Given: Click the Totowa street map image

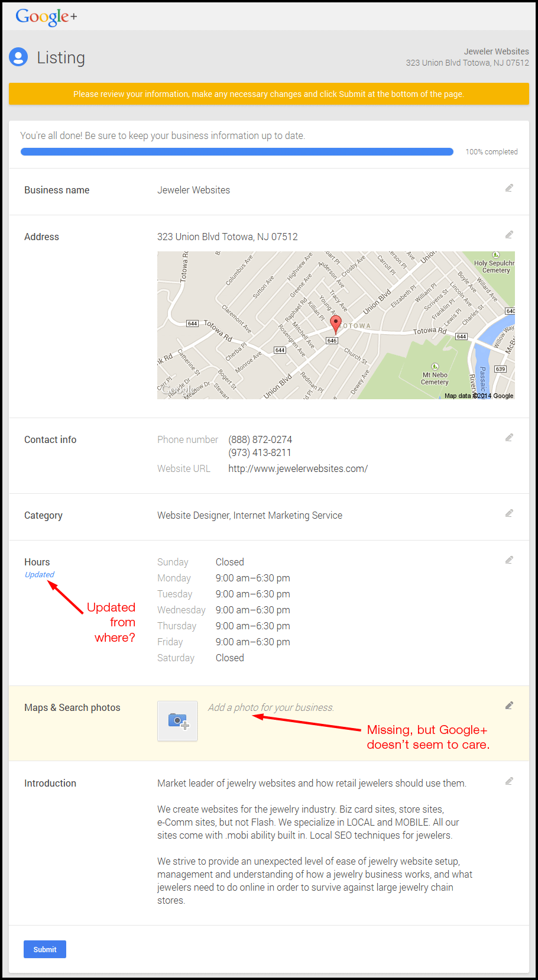Looking at the screenshot, I should click(x=336, y=325).
